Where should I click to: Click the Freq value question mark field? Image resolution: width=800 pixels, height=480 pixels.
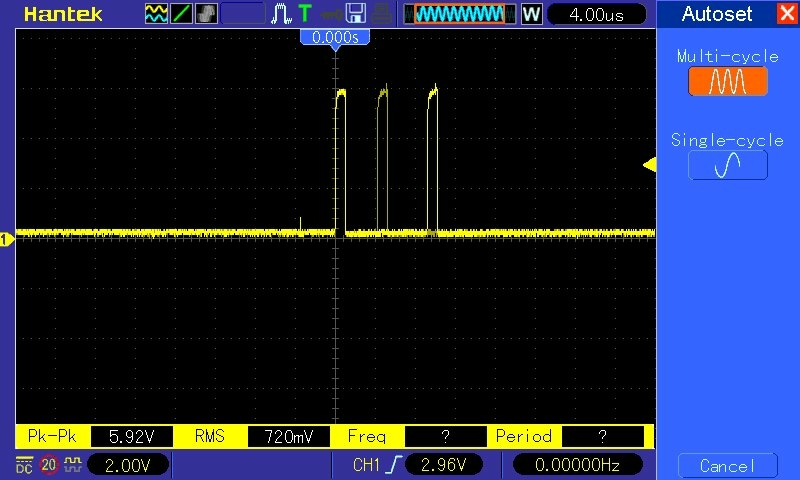(x=445, y=437)
